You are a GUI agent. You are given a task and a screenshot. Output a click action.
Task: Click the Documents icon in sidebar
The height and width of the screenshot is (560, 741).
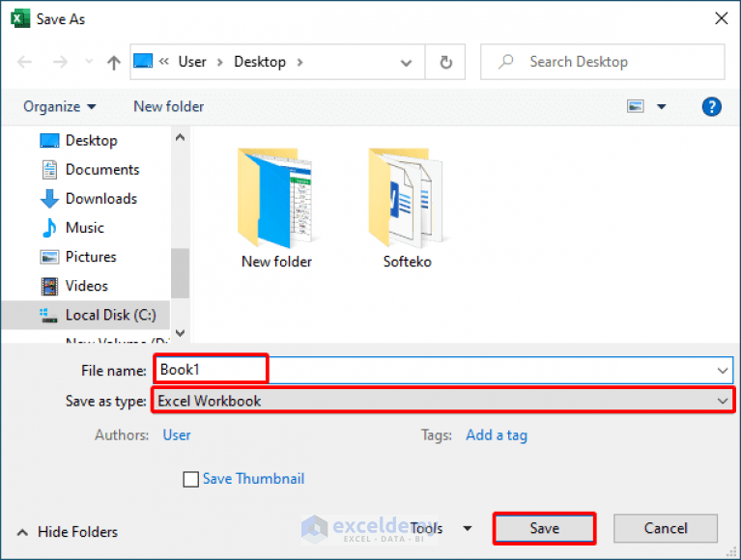[x=49, y=170]
